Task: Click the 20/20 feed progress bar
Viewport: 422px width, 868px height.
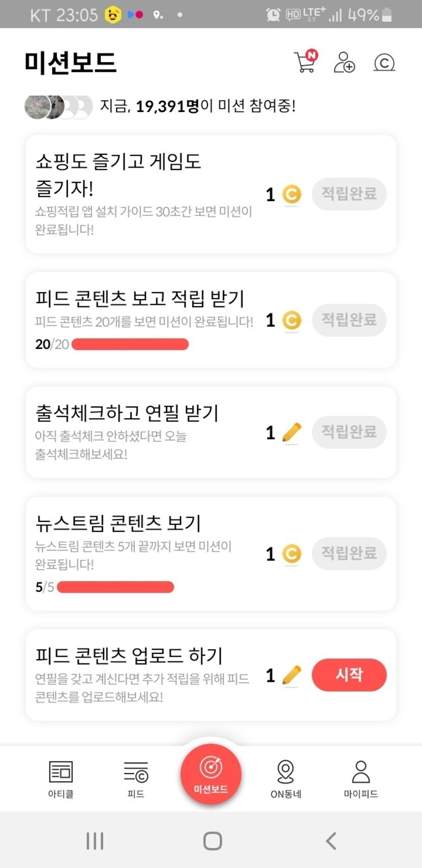Action: tap(130, 344)
